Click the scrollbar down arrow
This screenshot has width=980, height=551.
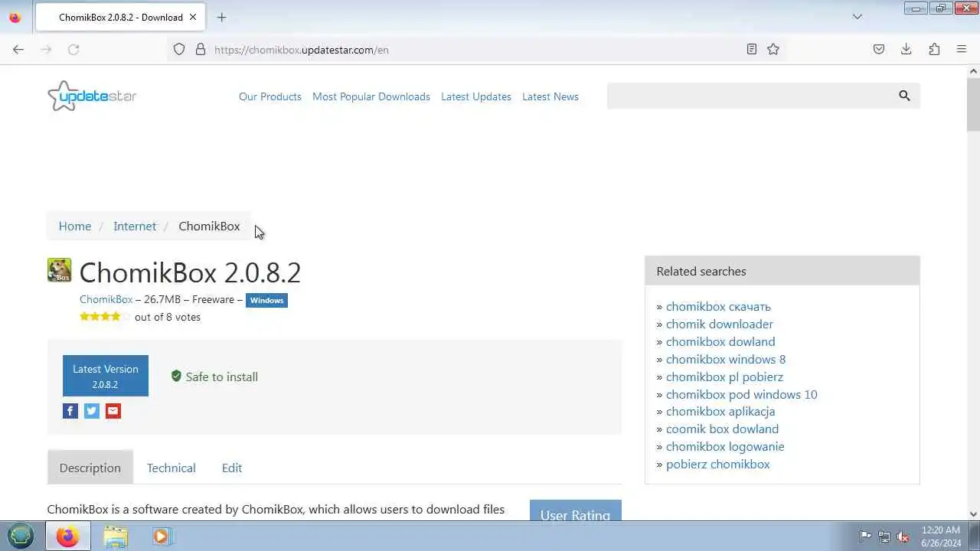point(973,514)
